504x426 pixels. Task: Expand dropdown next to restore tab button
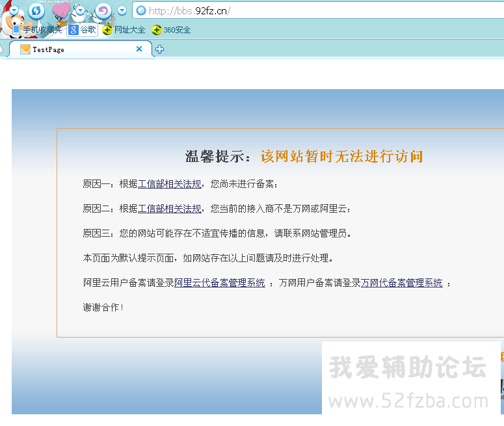(122, 10)
